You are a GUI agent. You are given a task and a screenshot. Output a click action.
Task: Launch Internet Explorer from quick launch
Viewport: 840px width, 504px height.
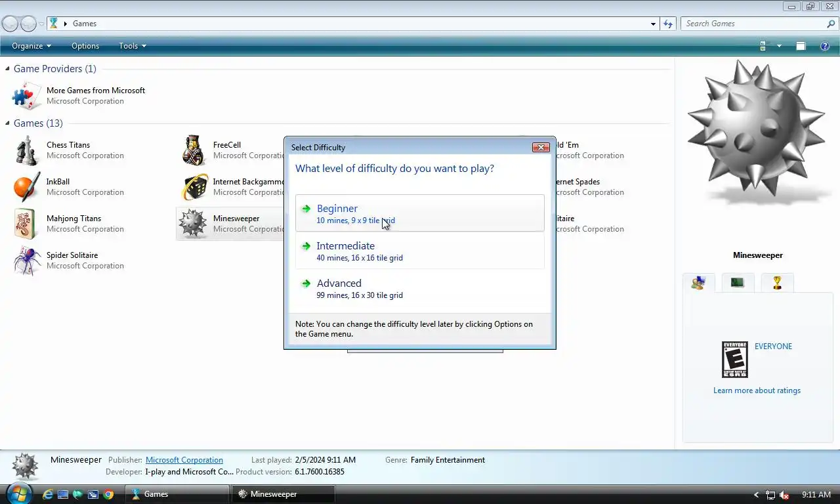coord(47,494)
